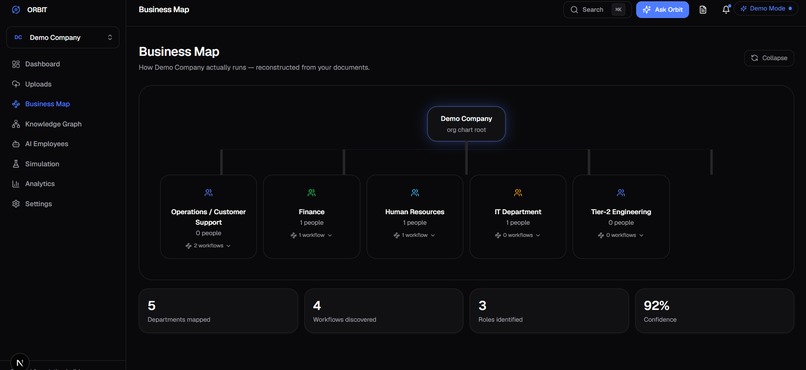Click the Uploads cloud icon
The image size is (806, 370).
[x=16, y=84]
